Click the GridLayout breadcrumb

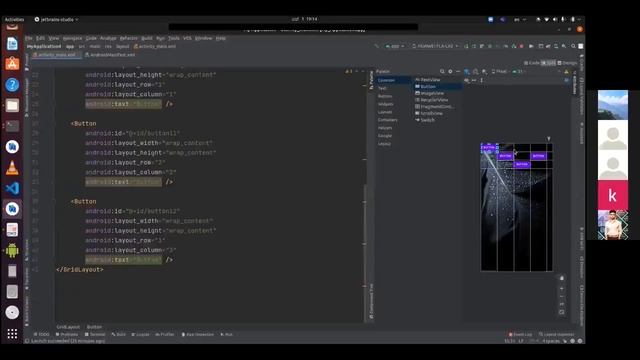pyautogui.click(x=68, y=327)
